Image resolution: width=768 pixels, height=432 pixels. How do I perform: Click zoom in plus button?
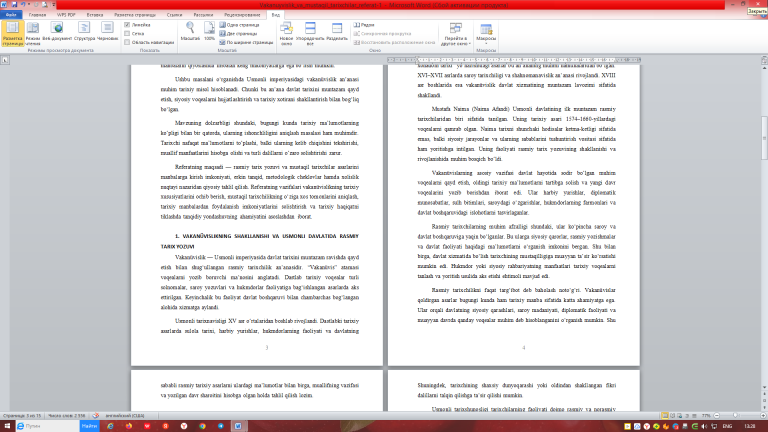click(763, 415)
